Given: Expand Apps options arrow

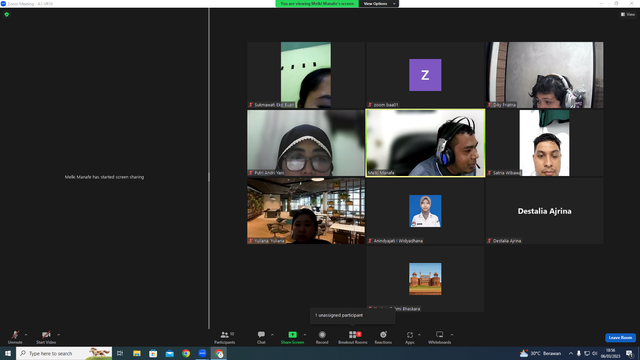Looking at the screenshot, I should click(x=419, y=335).
